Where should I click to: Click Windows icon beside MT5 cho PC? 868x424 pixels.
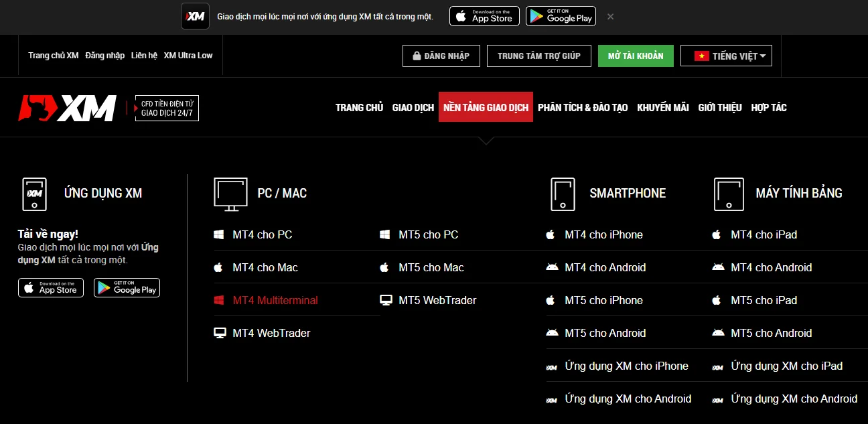coord(384,234)
